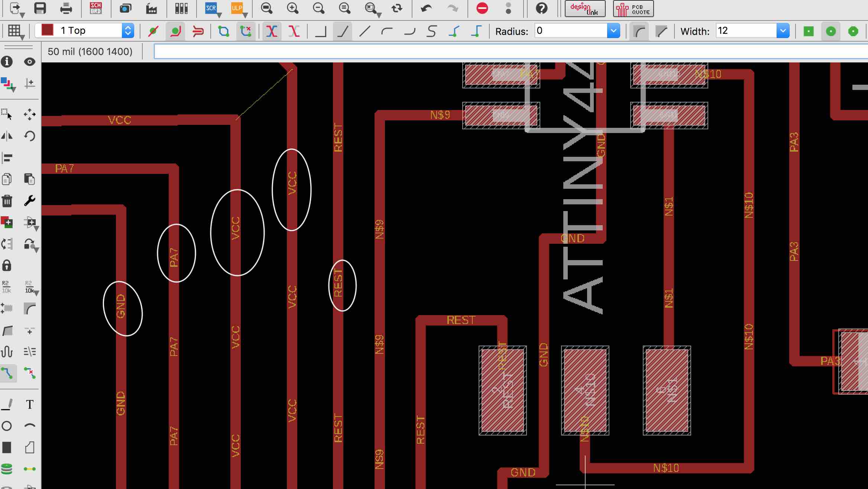Click the Zoom to fit icon
The width and height of the screenshot is (868, 489).
tap(266, 8)
